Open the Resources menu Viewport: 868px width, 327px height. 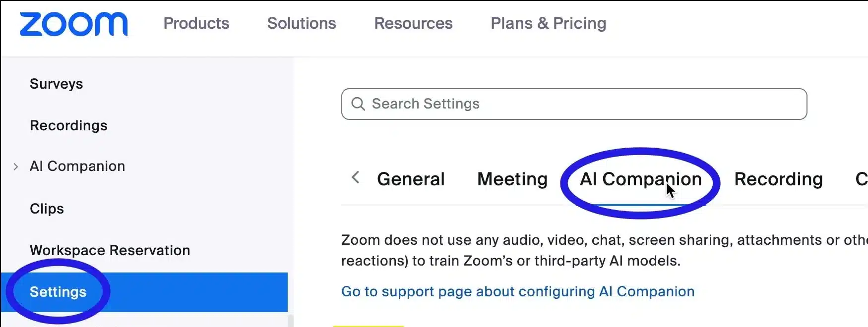[x=413, y=23]
